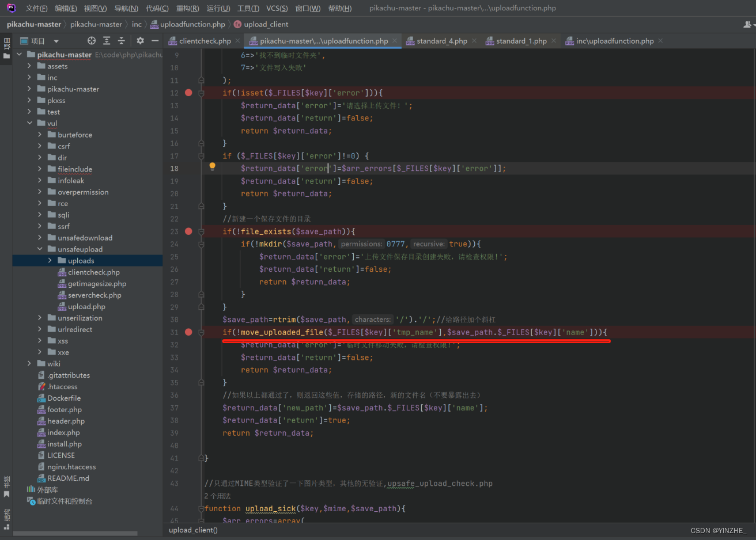Click the collapse all icon in project panel

pos(122,41)
